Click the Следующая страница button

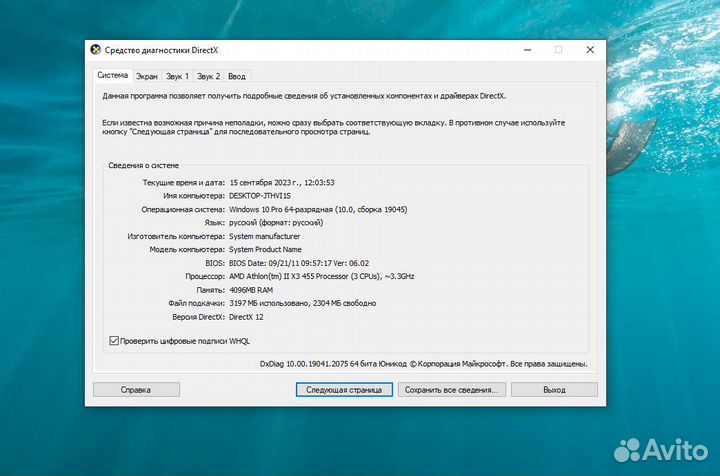click(344, 390)
